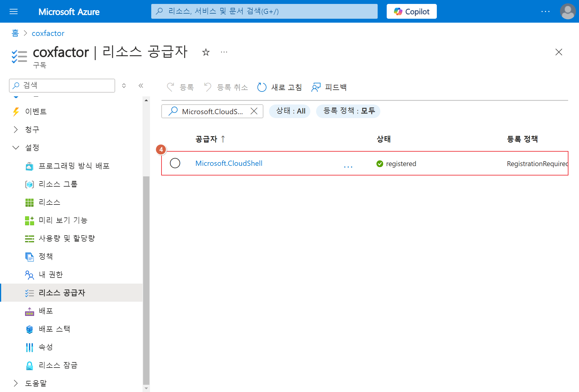The height and width of the screenshot is (392, 579).
Task: Click the 리소스 grid icon
Action: 30,202
